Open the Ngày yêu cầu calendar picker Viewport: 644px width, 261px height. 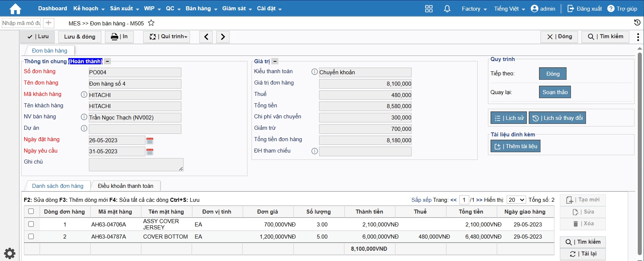click(x=150, y=151)
